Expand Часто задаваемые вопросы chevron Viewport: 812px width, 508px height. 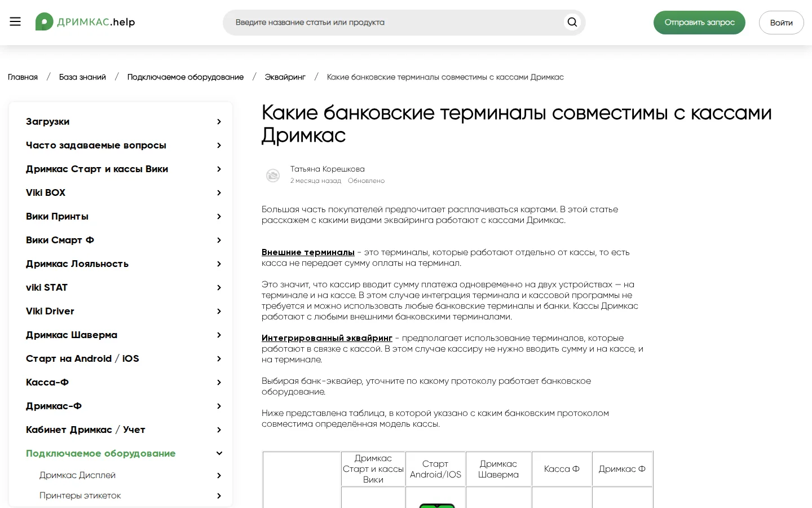pos(219,146)
